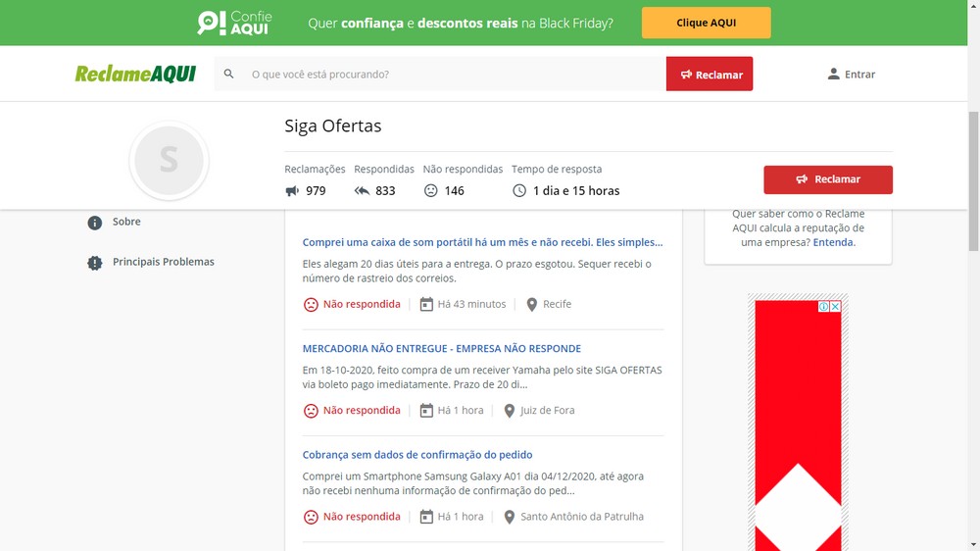Click the Principais Problemas badge icon
This screenshot has height=551, width=980.
click(x=94, y=263)
